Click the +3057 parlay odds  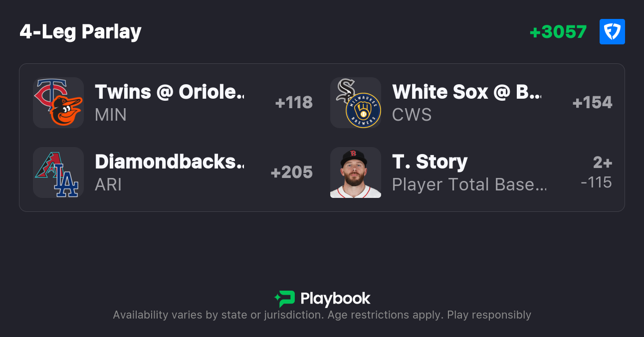click(558, 32)
